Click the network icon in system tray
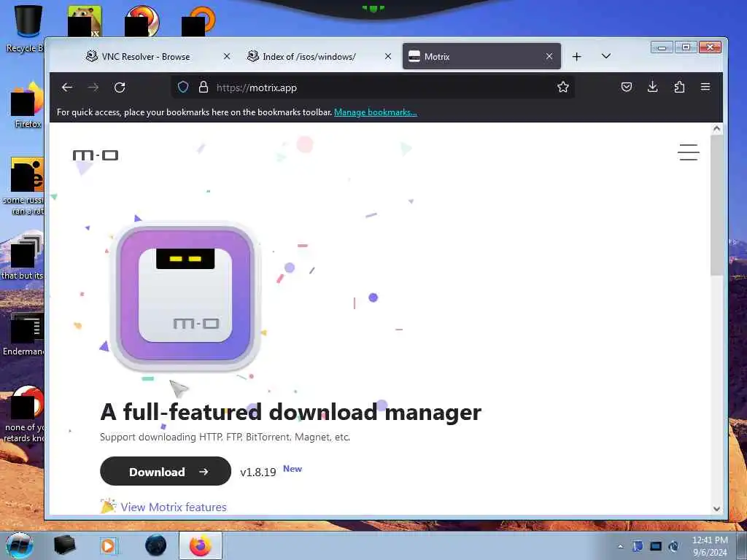 point(656,546)
